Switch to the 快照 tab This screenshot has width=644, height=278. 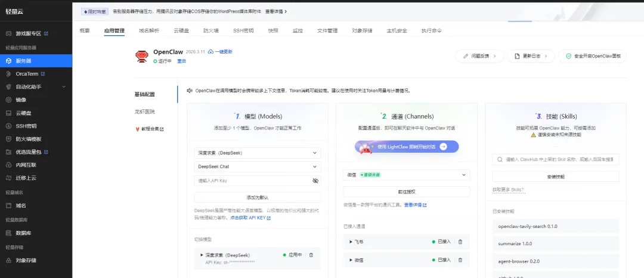tap(273, 31)
